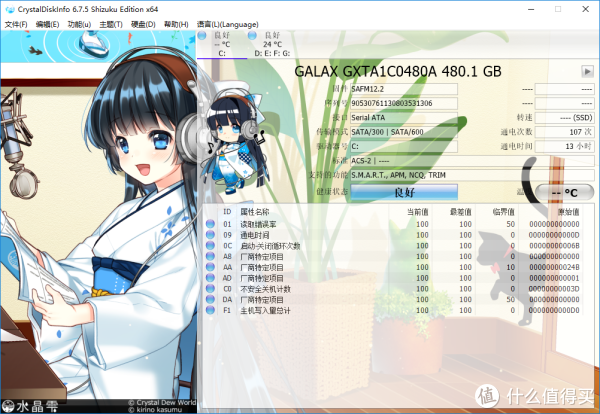Select the C: drive tab
The width and height of the screenshot is (600, 414).
222,44
